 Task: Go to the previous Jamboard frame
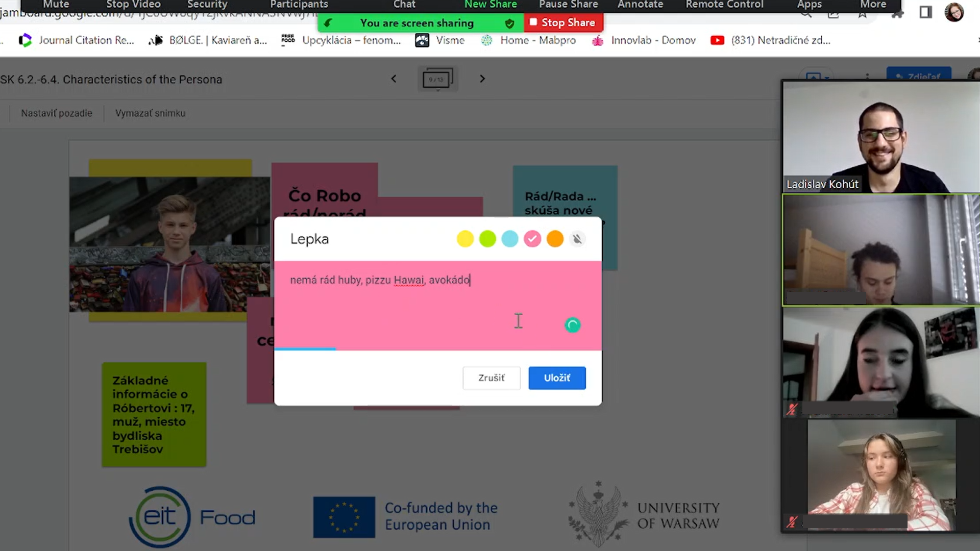[x=394, y=79]
